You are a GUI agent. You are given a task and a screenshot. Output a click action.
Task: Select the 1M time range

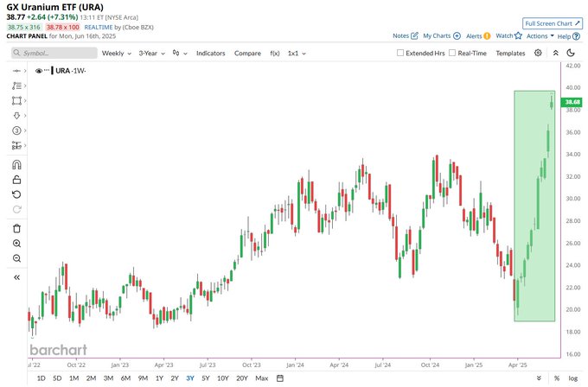(x=73, y=378)
